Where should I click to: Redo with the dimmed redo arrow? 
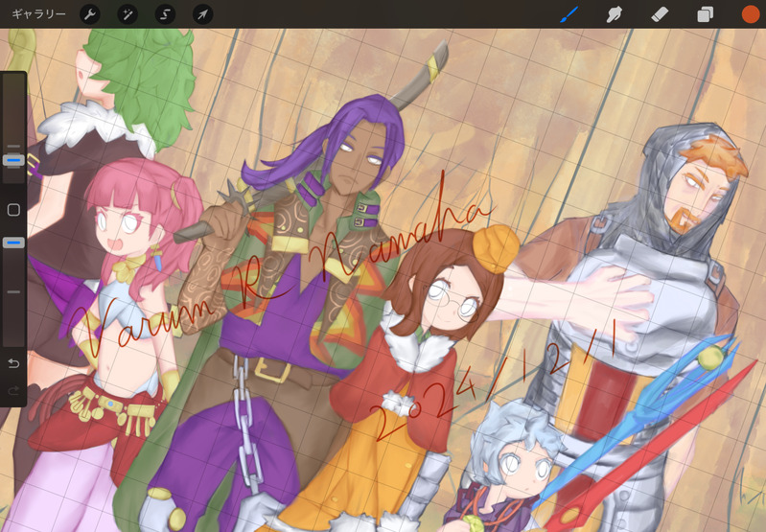[x=13, y=390]
